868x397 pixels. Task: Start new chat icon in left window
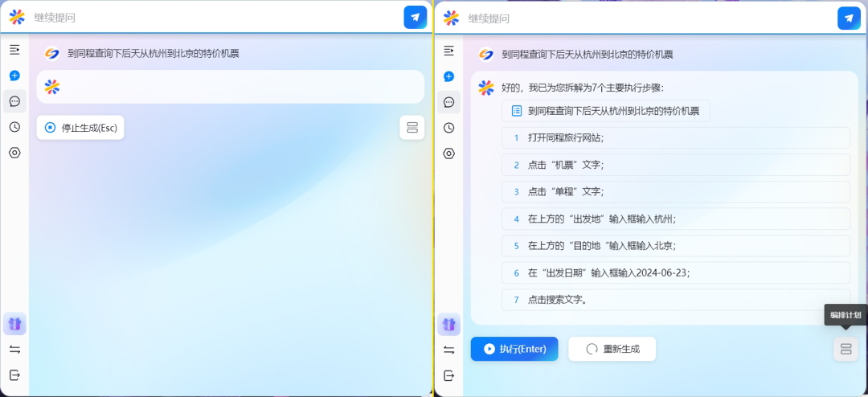14,76
